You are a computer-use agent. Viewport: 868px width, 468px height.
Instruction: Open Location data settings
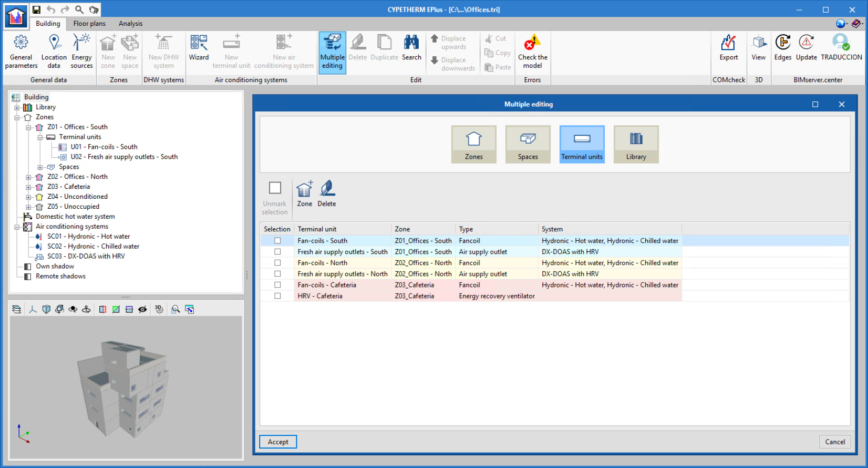54,52
